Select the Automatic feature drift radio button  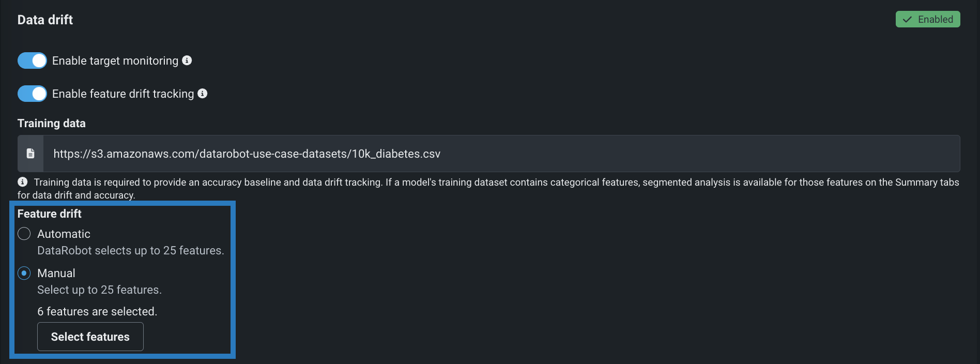[24, 234]
